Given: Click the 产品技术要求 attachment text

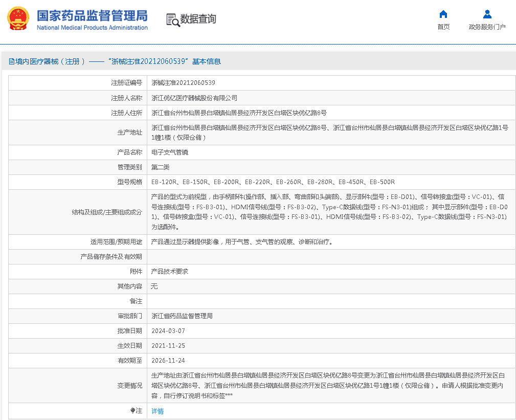Looking at the screenshot, I should coord(170,272).
